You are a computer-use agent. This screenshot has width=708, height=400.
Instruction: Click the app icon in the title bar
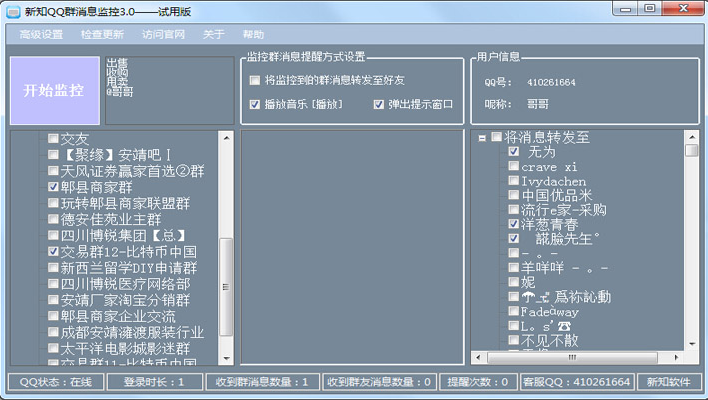point(12,9)
